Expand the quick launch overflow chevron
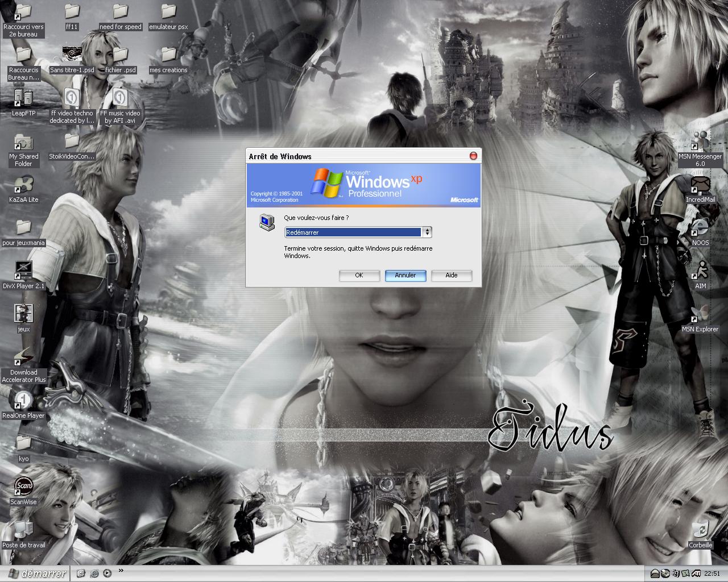728x582 pixels. (121, 570)
